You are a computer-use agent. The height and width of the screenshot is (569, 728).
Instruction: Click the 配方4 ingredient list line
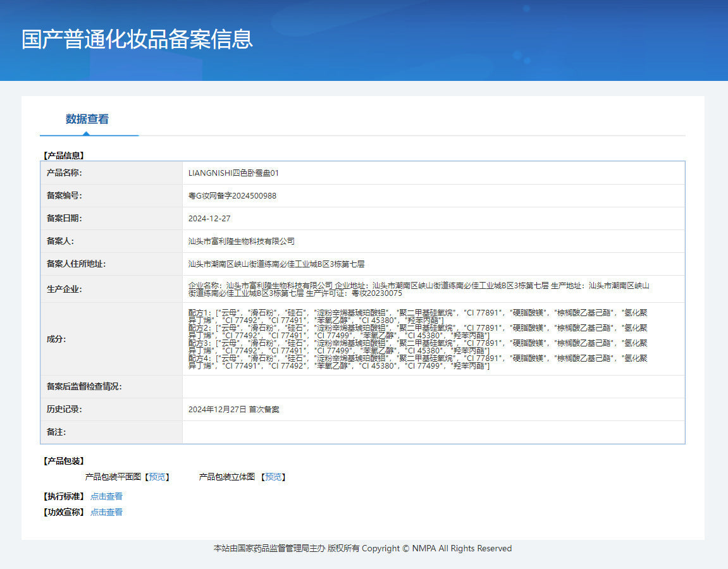tap(417, 358)
